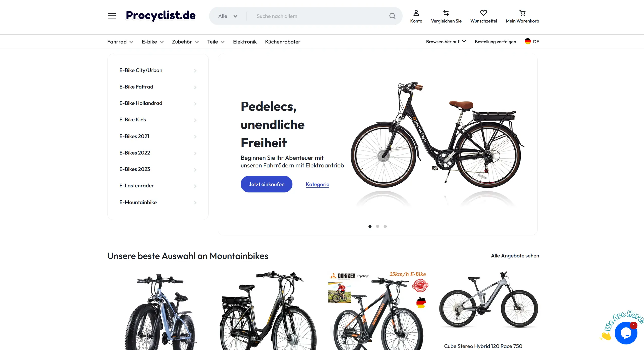Open the live chat bubble icon

point(626,333)
